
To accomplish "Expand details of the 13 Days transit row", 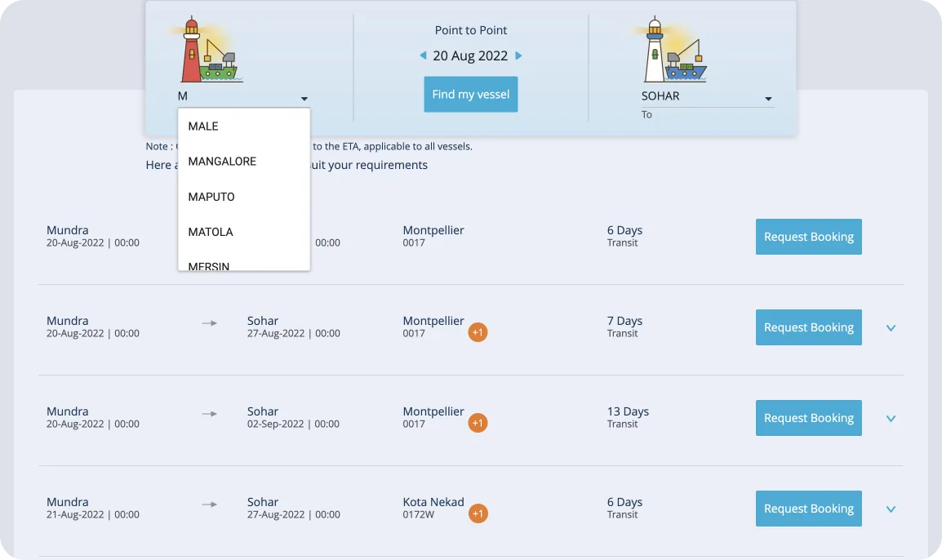I will point(891,419).
